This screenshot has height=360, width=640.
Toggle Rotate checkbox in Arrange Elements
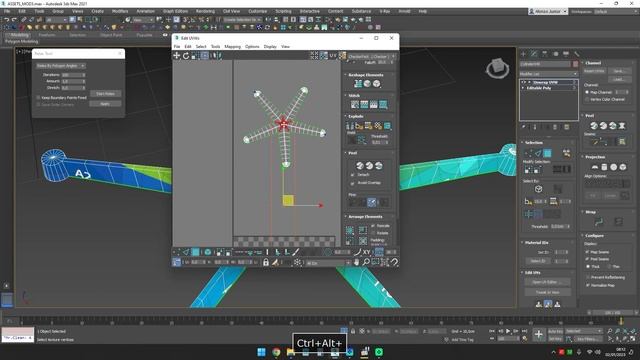pos(373,233)
